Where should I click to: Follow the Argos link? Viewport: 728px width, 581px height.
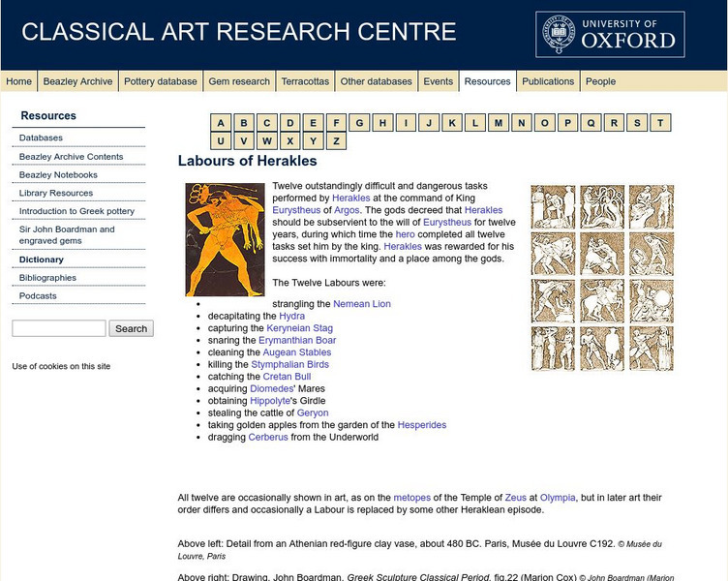(x=347, y=210)
